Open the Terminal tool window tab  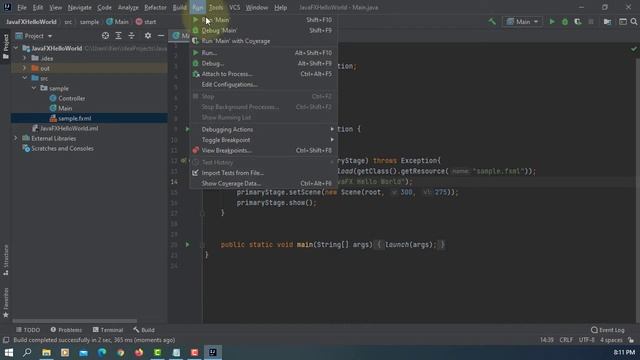[108, 330]
